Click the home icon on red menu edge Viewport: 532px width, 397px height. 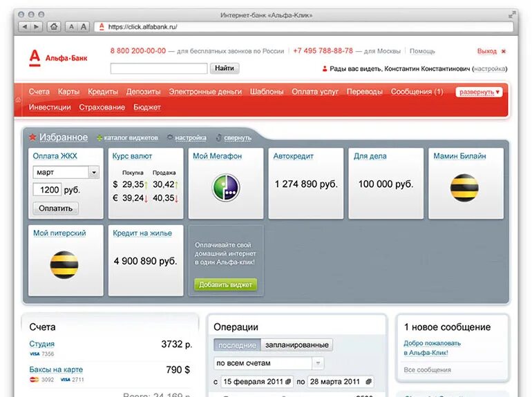18,99
